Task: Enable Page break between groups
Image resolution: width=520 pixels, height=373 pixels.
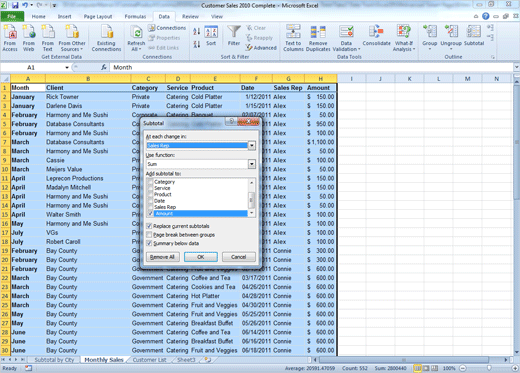Action: [x=149, y=235]
